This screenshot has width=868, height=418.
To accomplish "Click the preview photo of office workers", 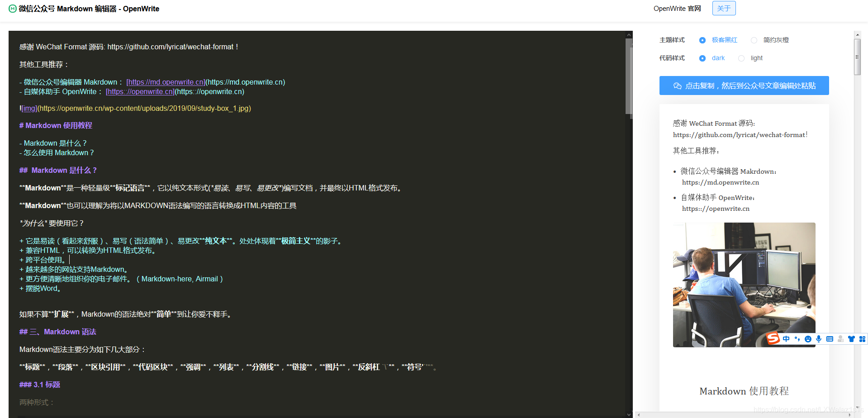I will coord(744,285).
